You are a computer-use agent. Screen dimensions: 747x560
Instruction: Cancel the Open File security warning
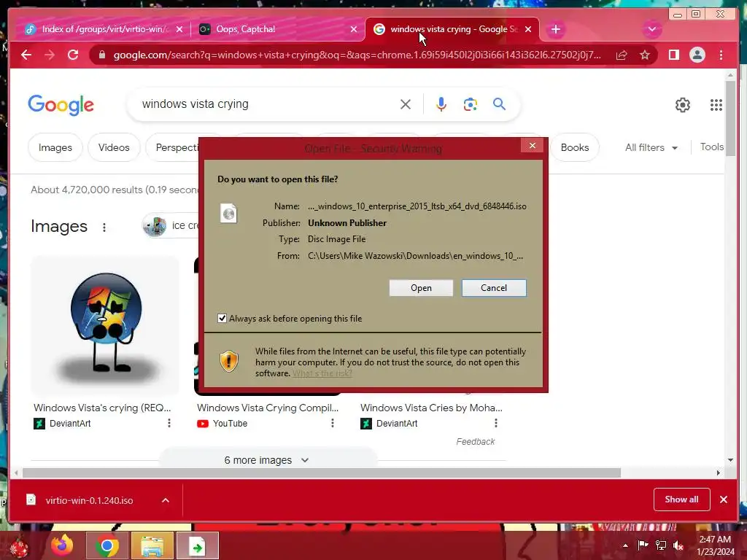pos(494,287)
